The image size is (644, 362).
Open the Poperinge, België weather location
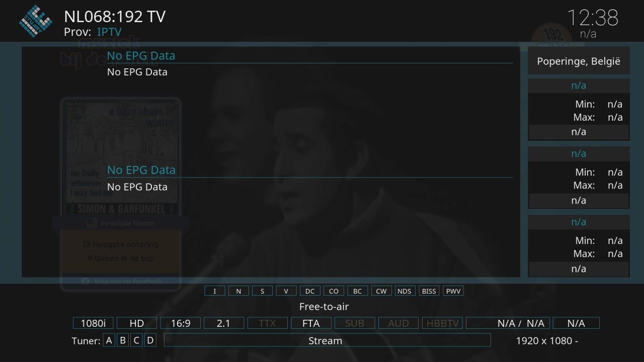pyautogui.click(x=579, y=61)
